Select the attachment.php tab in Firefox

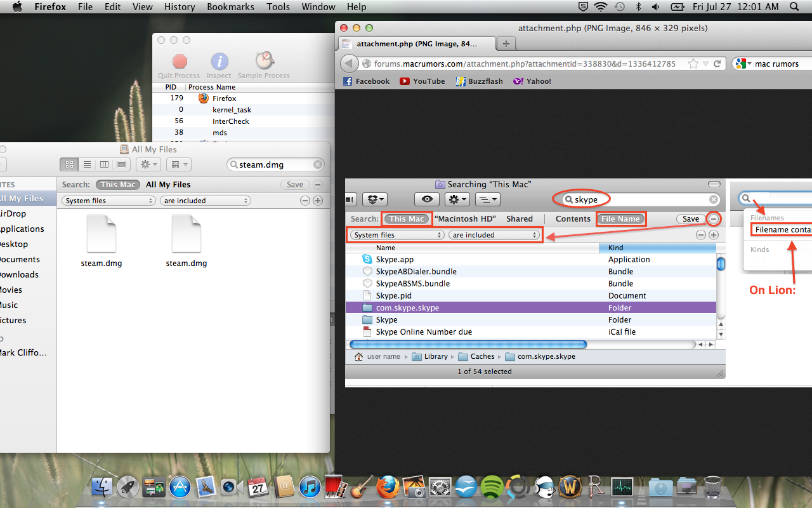(x=416, y=43)
